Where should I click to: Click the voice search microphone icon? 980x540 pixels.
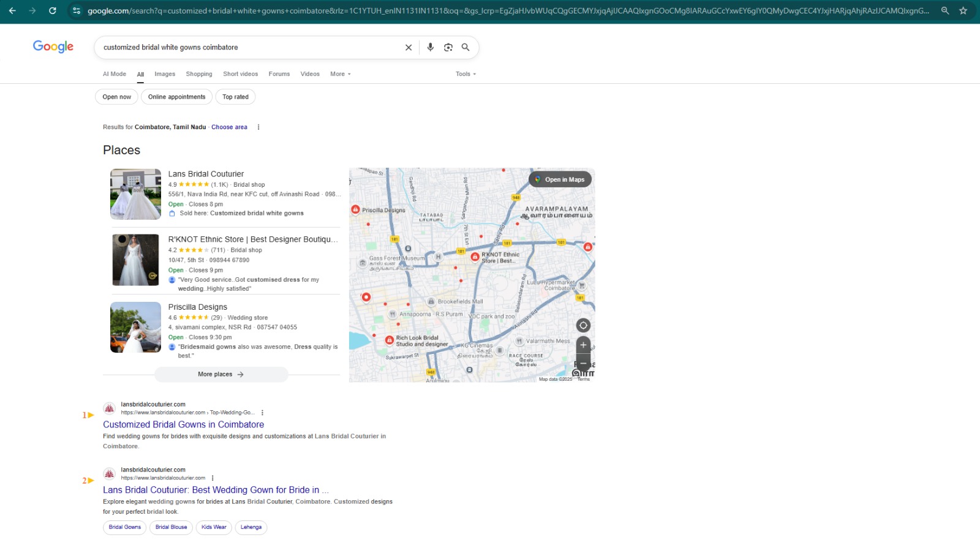[x=430, y=47]
